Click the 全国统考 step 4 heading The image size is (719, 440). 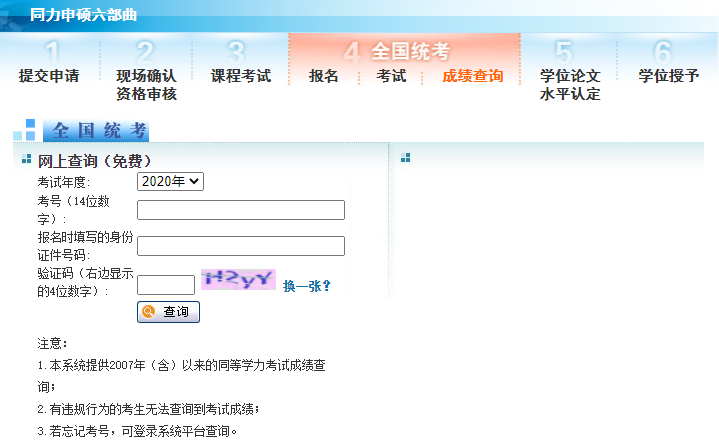[410, 51]
